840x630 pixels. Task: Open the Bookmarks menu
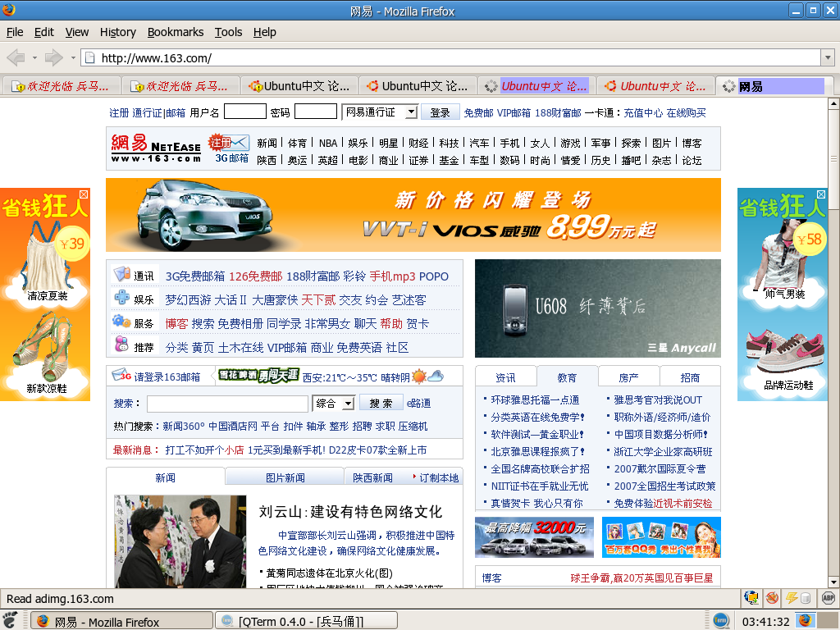176,32
